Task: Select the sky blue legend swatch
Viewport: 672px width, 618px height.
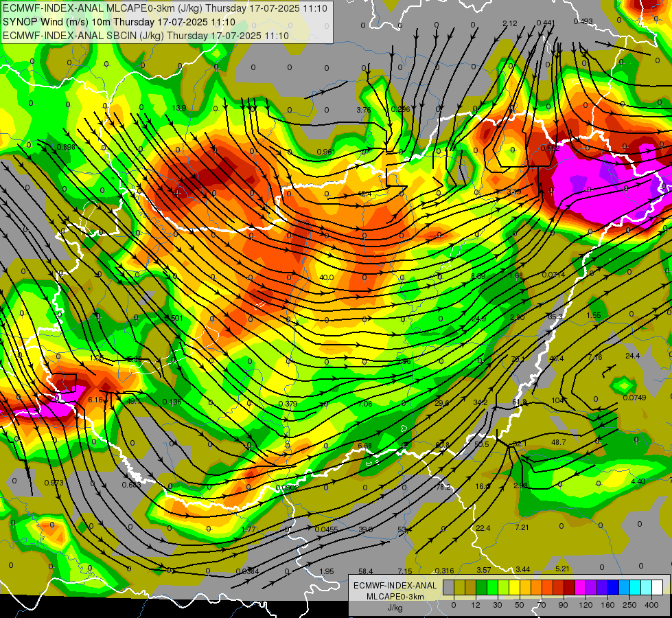Action: click(625, 588)
